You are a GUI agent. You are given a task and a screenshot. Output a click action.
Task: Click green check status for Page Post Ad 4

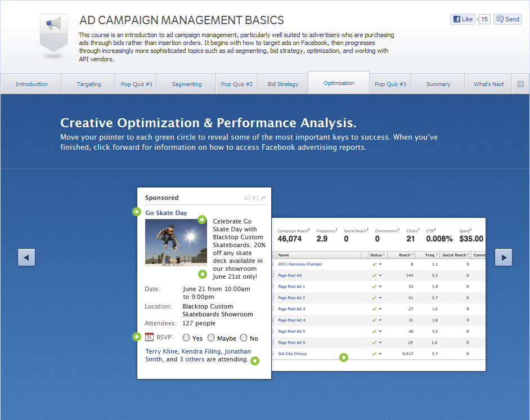click(374, 320)
